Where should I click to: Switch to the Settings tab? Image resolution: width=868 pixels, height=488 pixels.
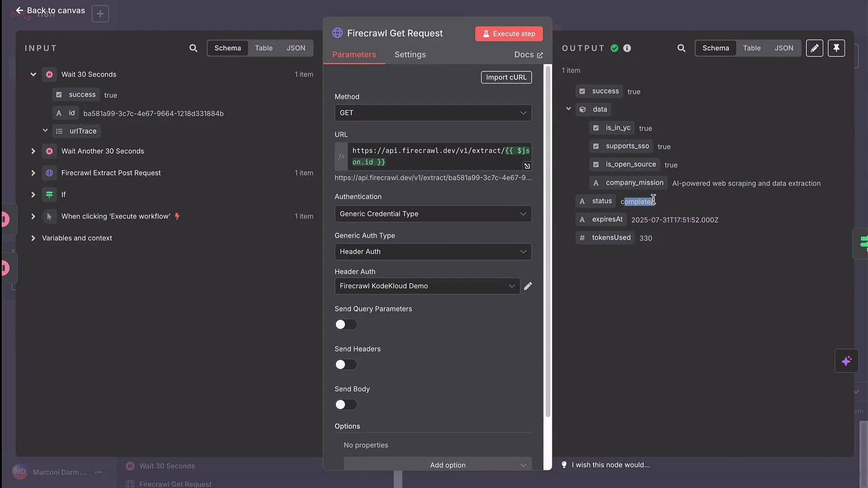(x=410, y=55)
